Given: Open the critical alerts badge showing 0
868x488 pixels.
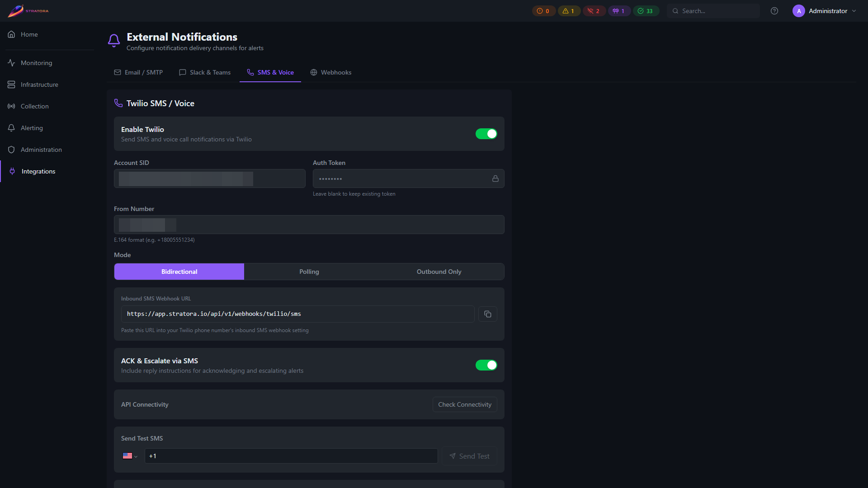Looking at the screenshot, I should (x=543, y=11).
